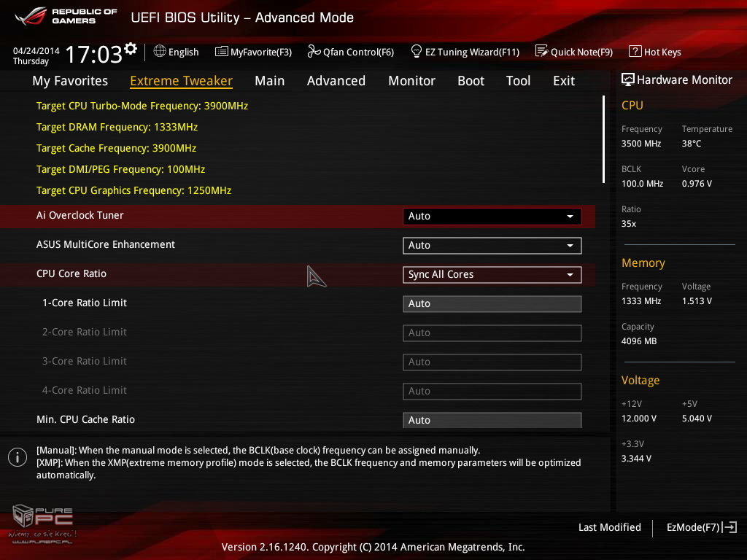Open MyFavorite(F3) via its icon
The width and height of the screenshot is (747, 560).
221,51
